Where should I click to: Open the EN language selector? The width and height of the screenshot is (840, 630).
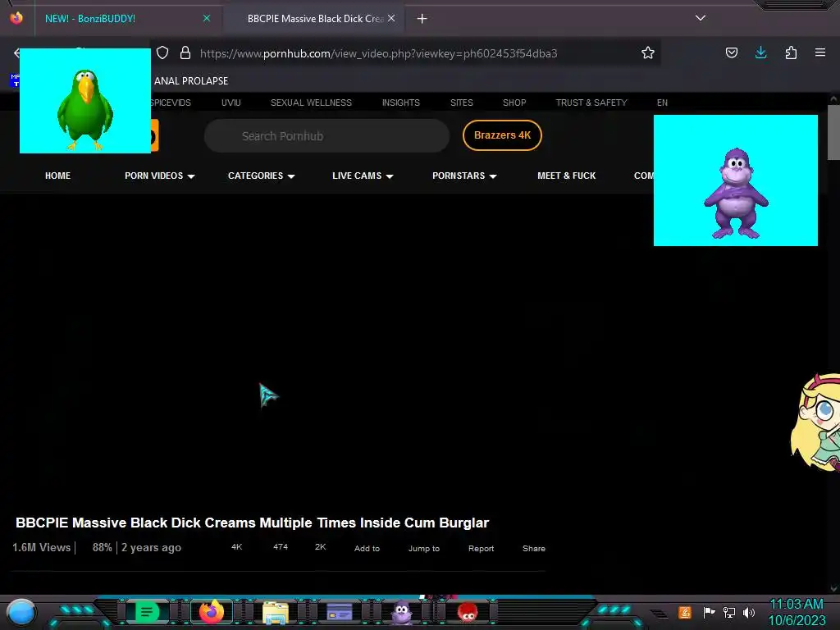[662, 103]
